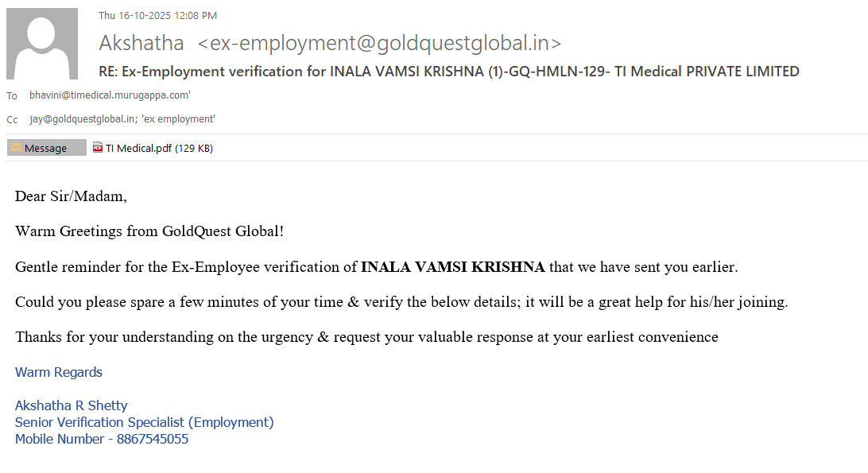Click bold INALA VAMSI KRISHNA in the body
Screen dimensions: 868x473
[452, 267]
